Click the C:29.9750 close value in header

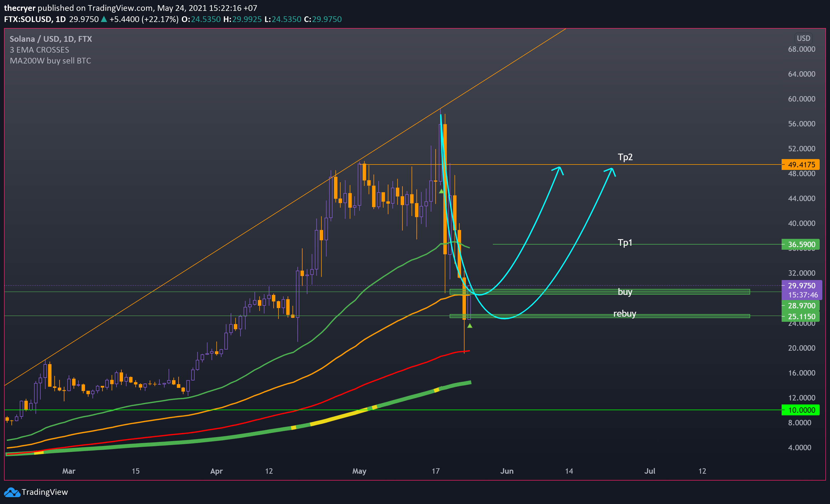point(323,19)
